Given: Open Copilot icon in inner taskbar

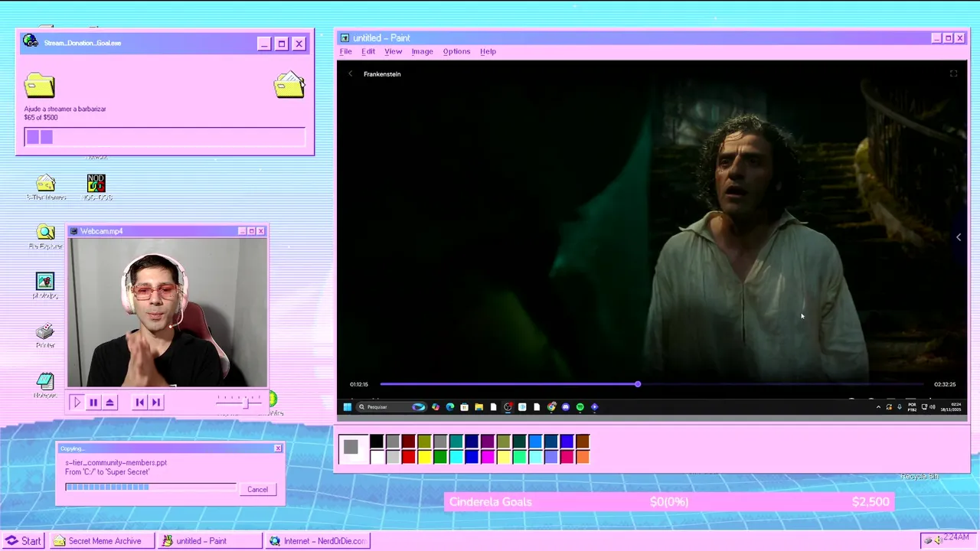Looking at the screenshot, I should point(436,407).
